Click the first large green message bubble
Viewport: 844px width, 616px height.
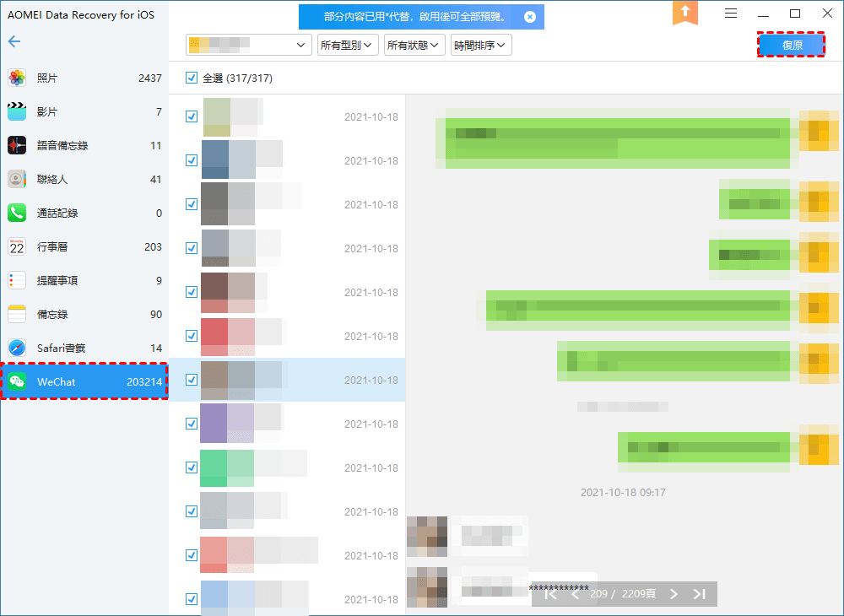(x=618, y=138)
